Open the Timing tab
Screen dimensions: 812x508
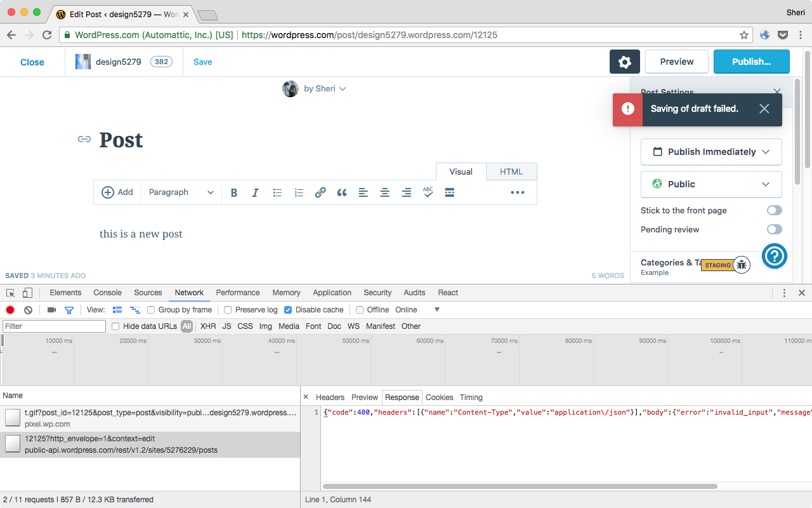(471, 398)
